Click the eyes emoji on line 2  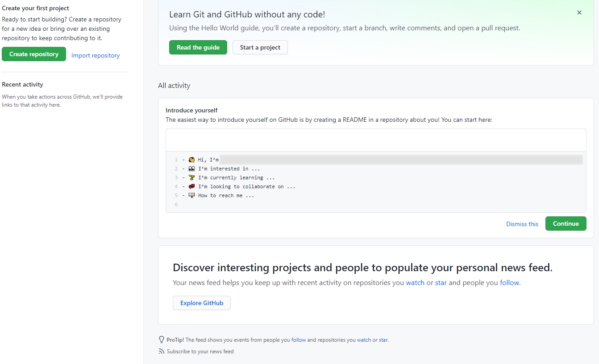(x=192, y=169)
